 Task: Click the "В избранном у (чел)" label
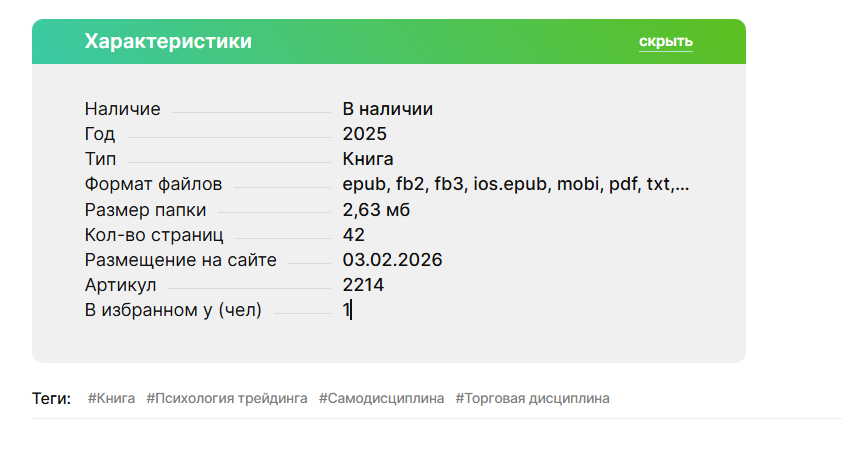173,310
